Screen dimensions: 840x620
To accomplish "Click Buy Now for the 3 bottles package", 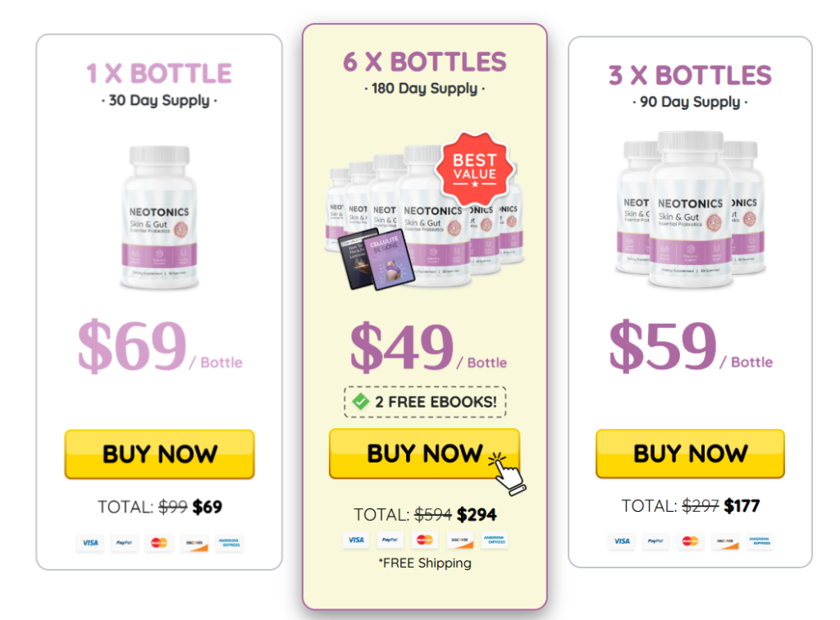I will 690,454.
